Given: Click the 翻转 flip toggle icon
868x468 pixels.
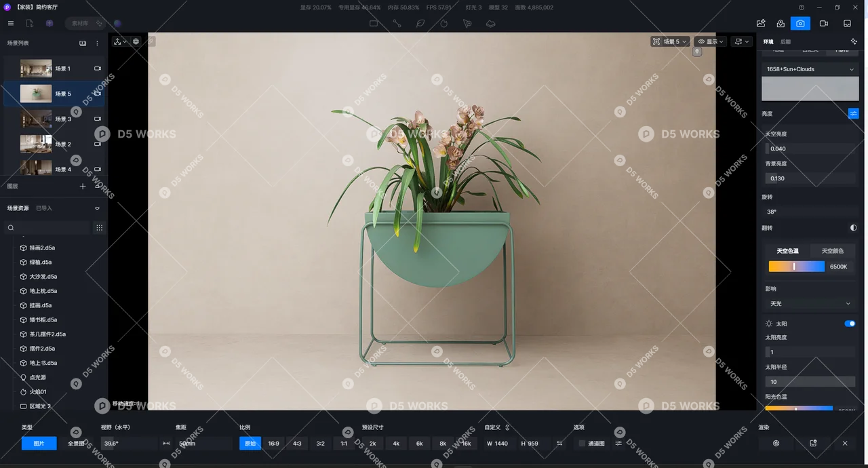Looking at the screenshot, I should click(x=853, y=228).
